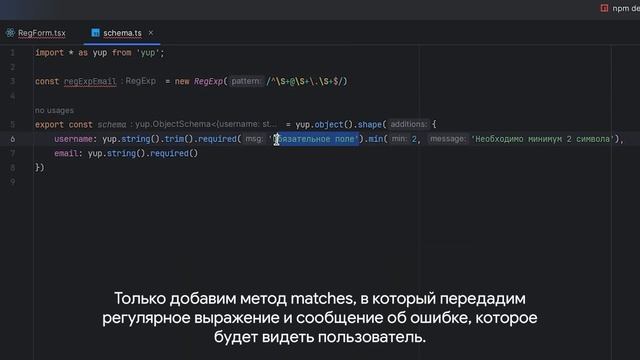Click the username key on line 6
The width and height of the screenshot is (640, 360).
73,139
